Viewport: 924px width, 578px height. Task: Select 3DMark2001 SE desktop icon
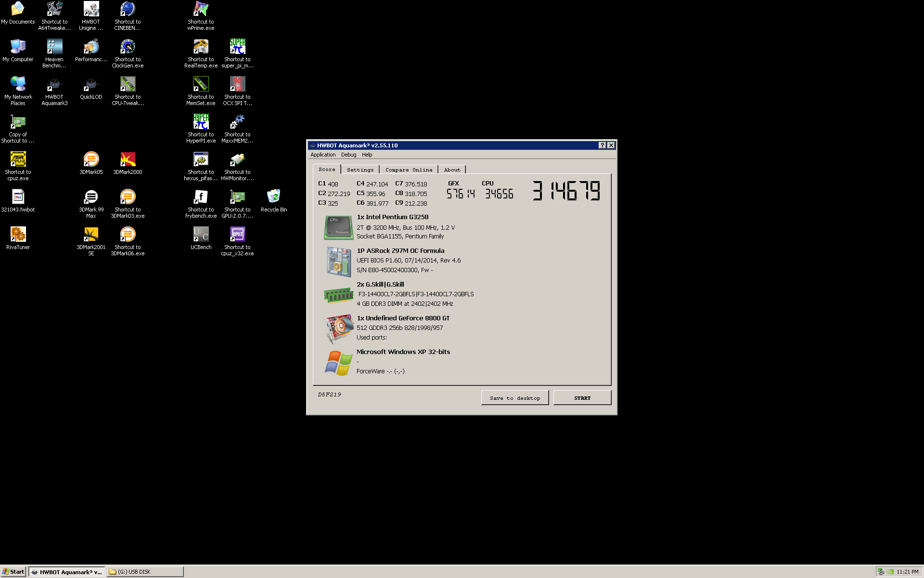[x=91, y=241]
